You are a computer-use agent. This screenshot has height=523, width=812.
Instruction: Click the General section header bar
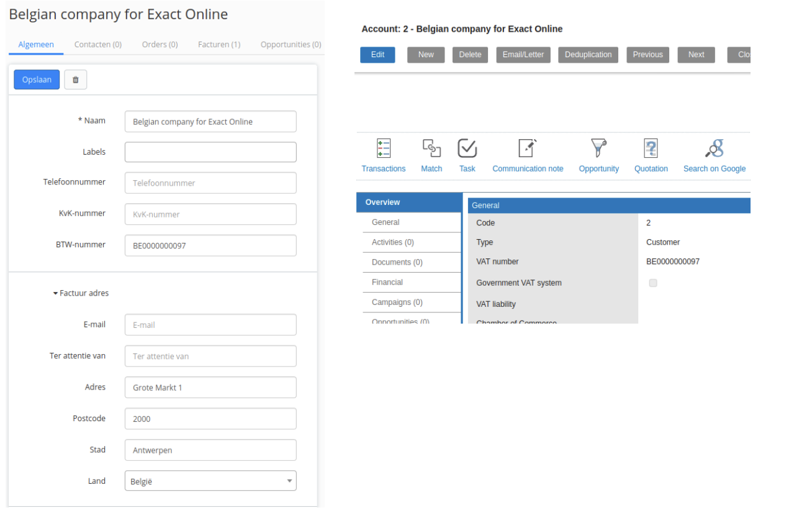coord(609,206)
